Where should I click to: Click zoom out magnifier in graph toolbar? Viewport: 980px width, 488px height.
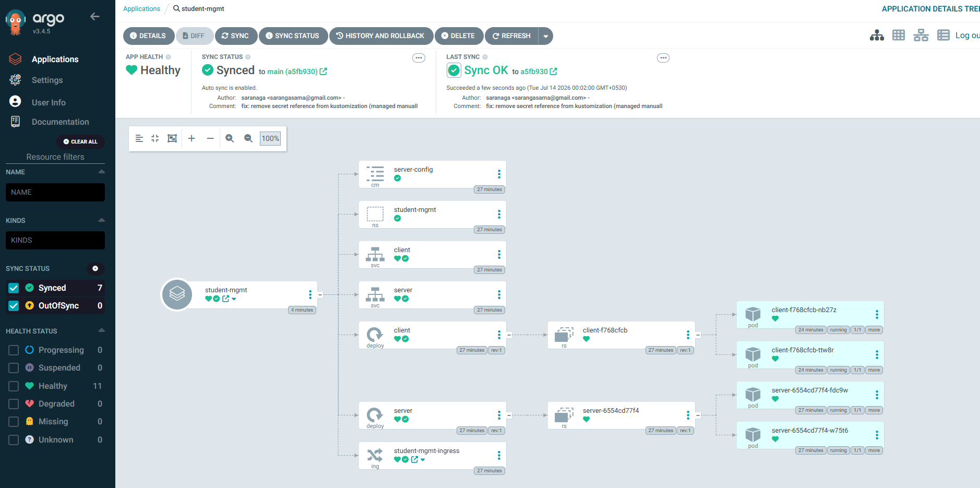coord(248,138)
